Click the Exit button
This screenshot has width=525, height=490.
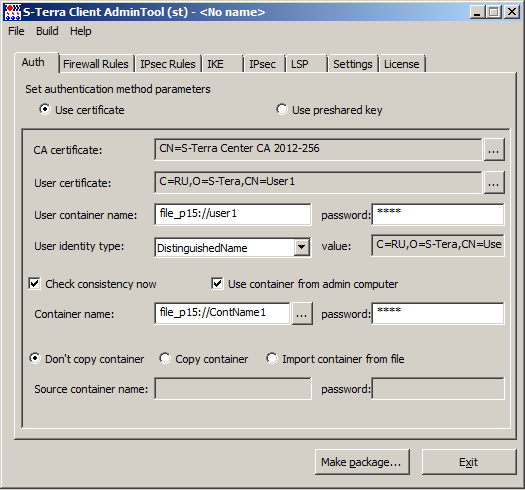469,462
